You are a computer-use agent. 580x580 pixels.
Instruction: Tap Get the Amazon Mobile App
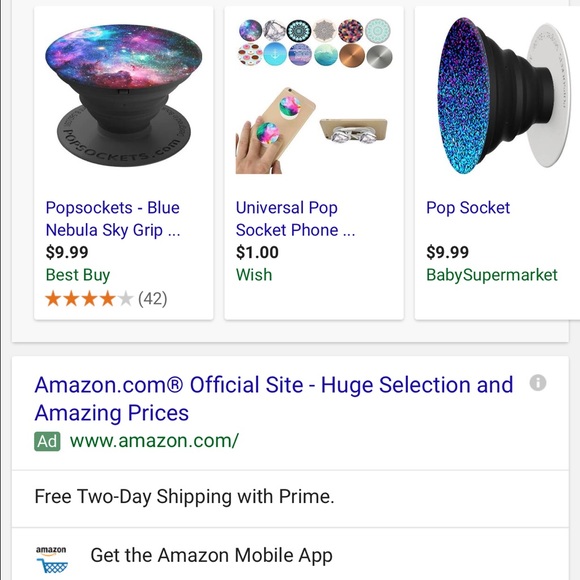(x=211, y=555)
